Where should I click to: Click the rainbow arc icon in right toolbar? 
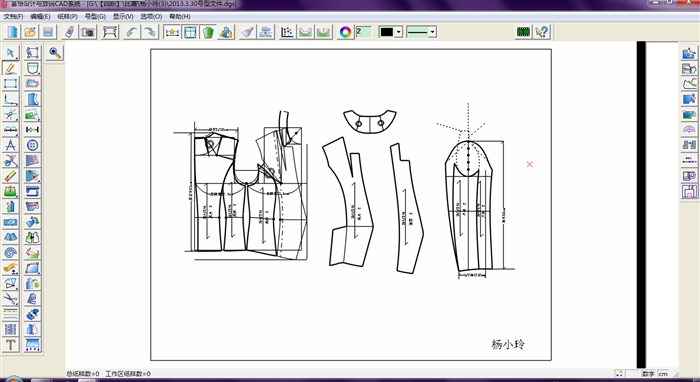pyautogui.click(x=689, y=129)
